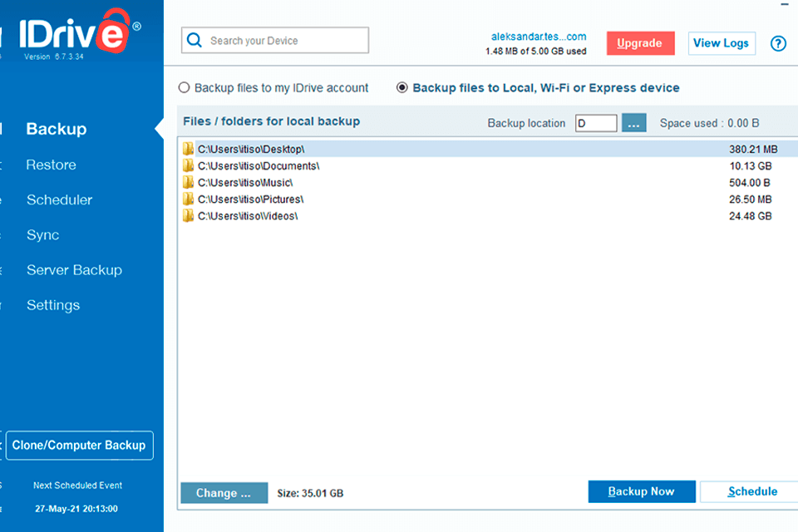Open the Sync section
The image size is (798, 532).
coord(42,234)
